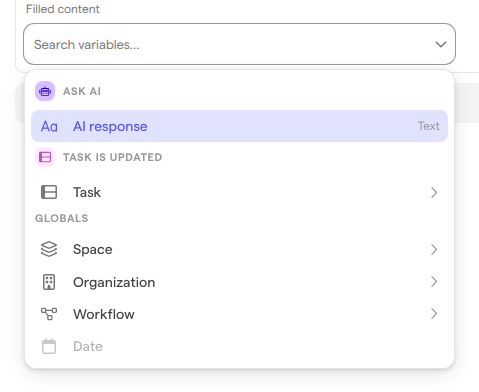Viewport: 479px width, 392px height.
Task: Click the Aa text type icon
Action: click(49, 127)
